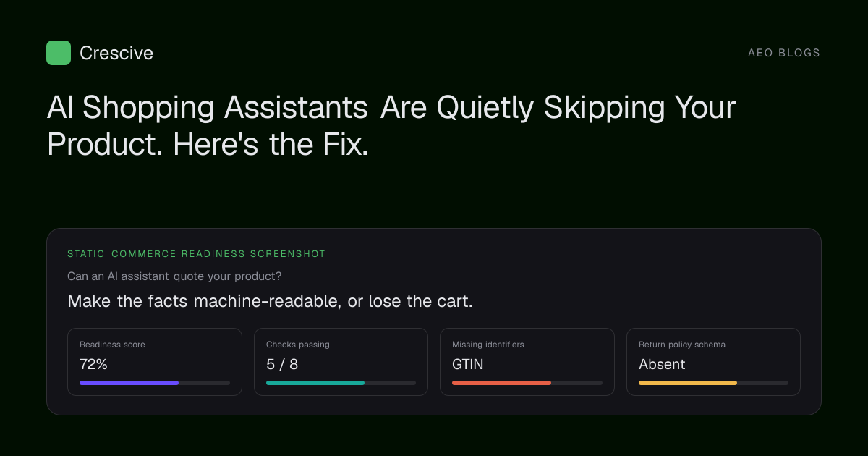This screenshot has height=456, width=868.
Task: Click the 'Make the facts machine-readable' heading
Action: point(270,301)
